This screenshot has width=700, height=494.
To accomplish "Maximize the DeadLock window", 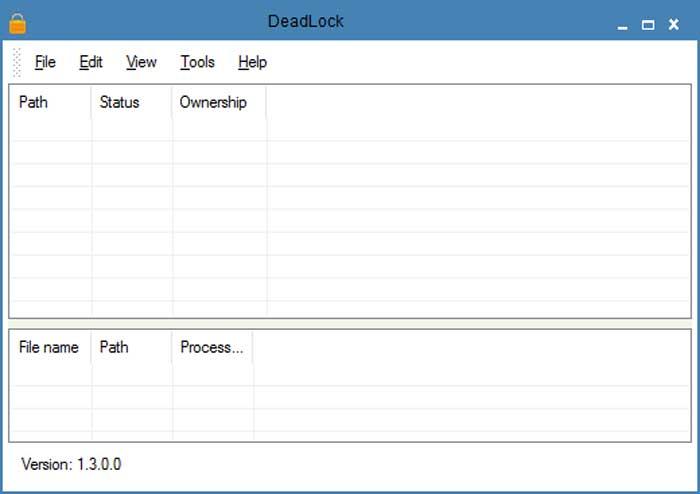I will point(648,25).
